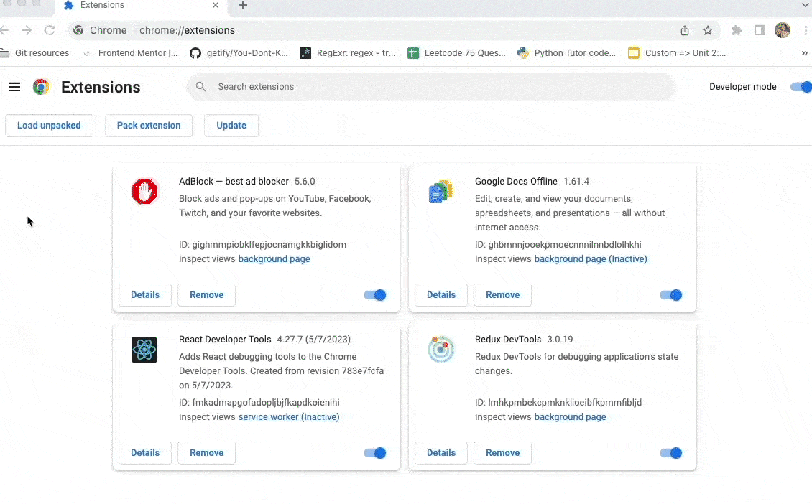Reload the page with the refresh icon
Viewport: 812px width, 504px height.
[50, 30]
